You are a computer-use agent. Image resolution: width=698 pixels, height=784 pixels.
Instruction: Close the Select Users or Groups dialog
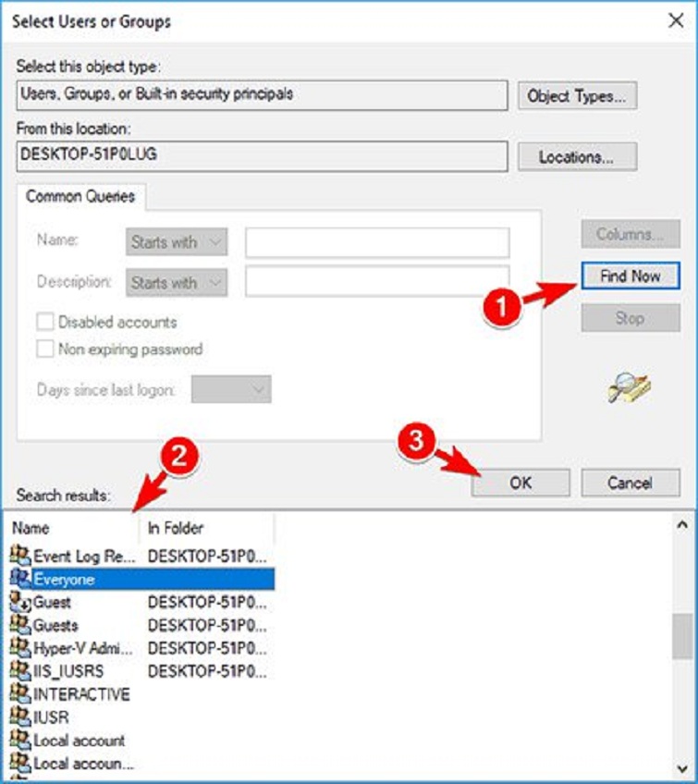tap(676, 20)
